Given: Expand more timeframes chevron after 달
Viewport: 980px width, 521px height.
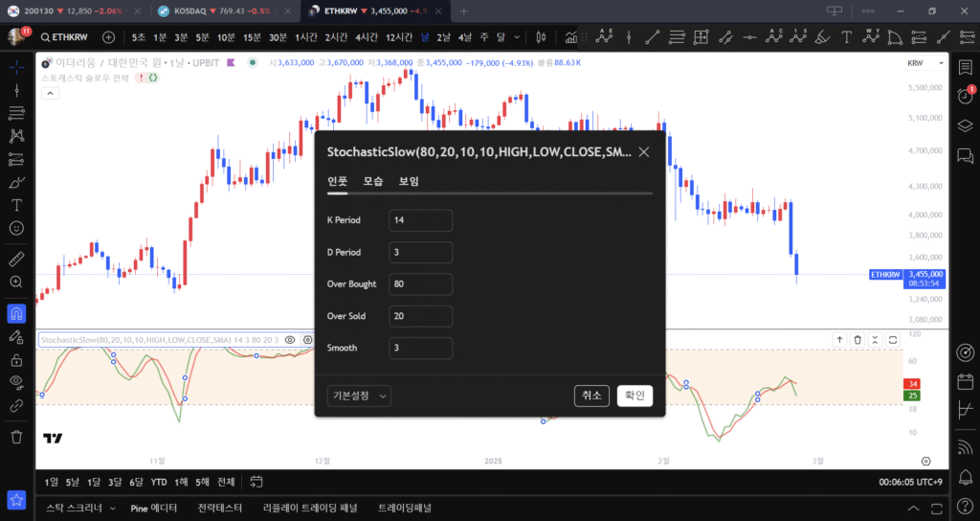Looking at the screenshot, I should coord(517,37).
